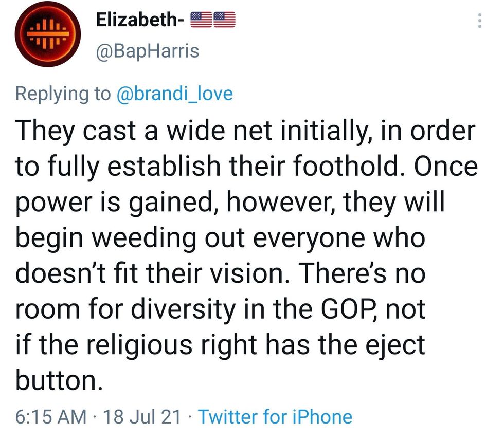Visit the @brandi_love profile link
The image size is (504, 441).
click(175, 93)
